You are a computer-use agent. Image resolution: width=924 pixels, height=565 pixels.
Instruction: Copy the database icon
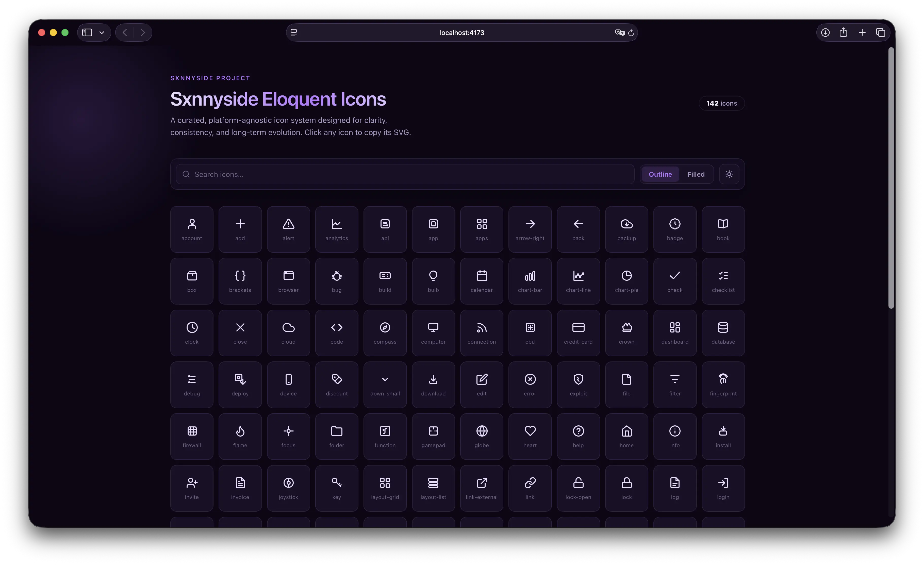coord(723,333)
